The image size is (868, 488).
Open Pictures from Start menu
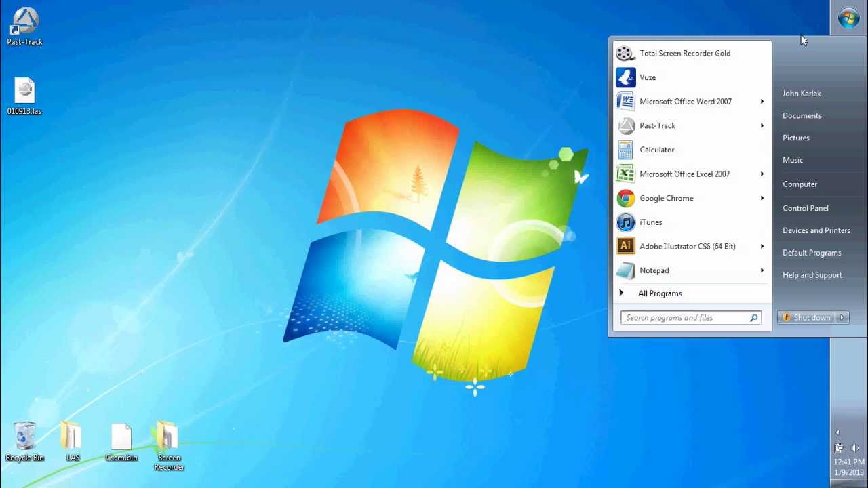click(x=796, y=138)
